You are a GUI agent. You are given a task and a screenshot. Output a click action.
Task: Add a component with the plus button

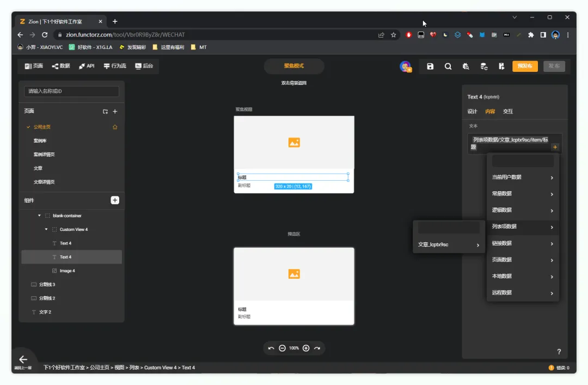pos(115,200)
